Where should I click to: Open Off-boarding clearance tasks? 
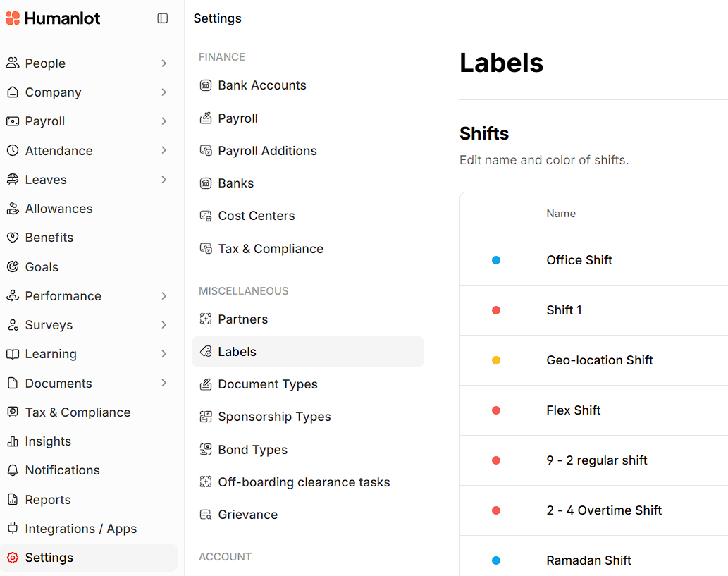click(x=308, y=482)
